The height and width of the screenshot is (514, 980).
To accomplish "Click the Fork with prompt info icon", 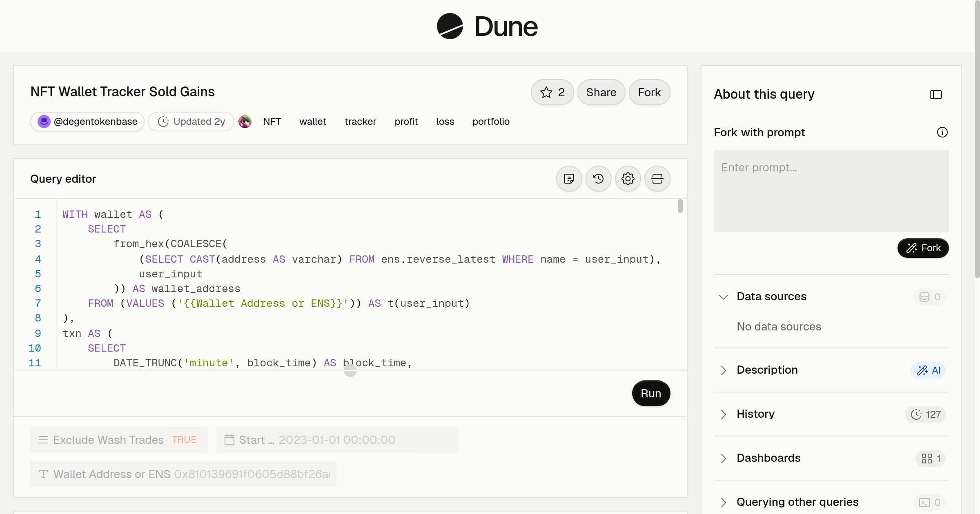I will coord(942,132).
